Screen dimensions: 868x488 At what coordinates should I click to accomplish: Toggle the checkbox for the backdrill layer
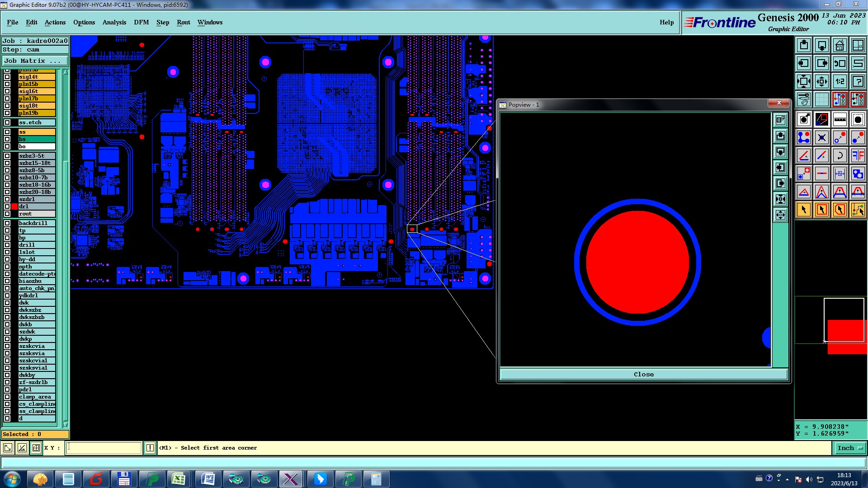[x=7, y=223]
